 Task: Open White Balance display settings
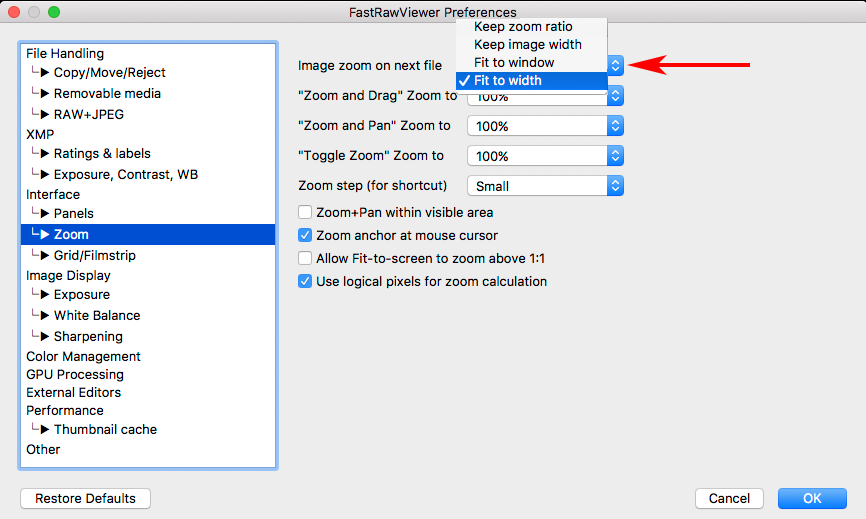[96, 315]
